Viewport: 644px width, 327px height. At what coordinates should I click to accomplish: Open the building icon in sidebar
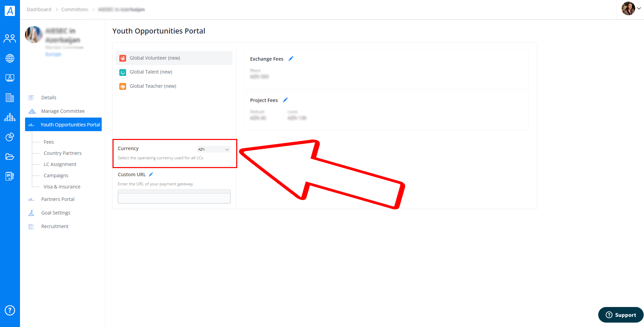click(10, 98)
